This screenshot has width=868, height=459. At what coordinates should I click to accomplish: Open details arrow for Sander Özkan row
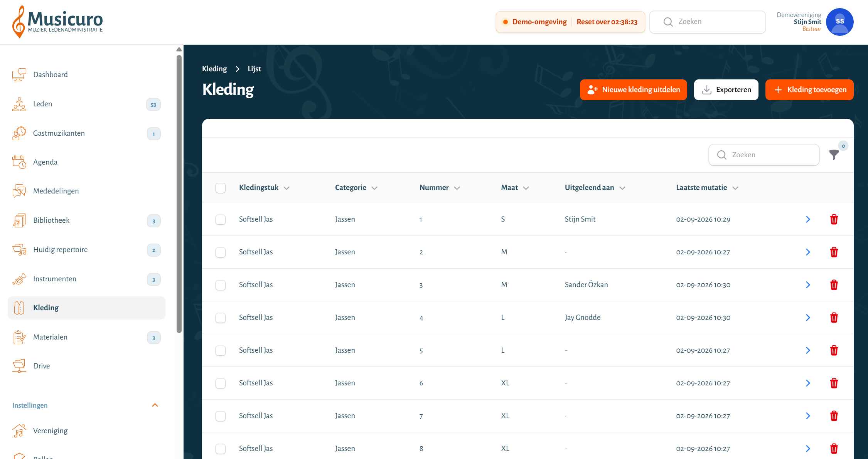(x=808, y=285)
